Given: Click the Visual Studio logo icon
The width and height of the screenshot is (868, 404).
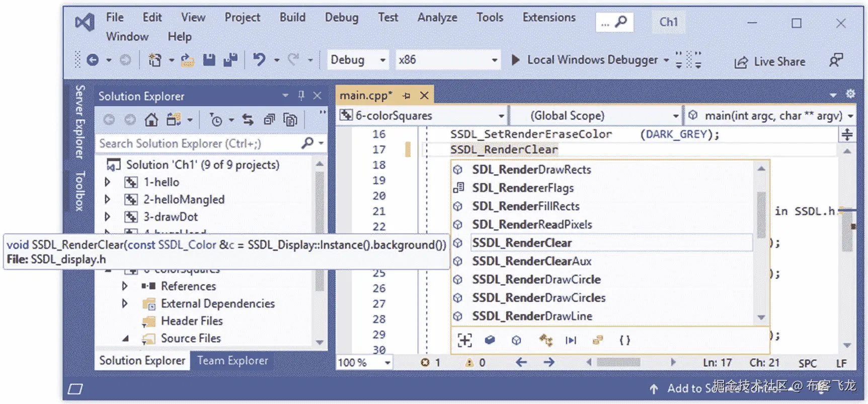Looking at the screenshot, I should pos(85,23).
